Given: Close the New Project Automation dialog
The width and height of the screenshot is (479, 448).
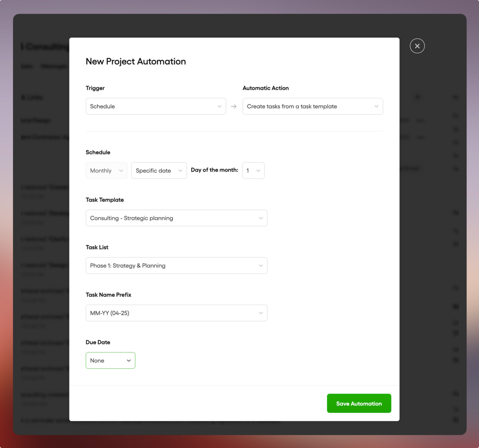Looking at the screenshot, I should click(417, 46).
